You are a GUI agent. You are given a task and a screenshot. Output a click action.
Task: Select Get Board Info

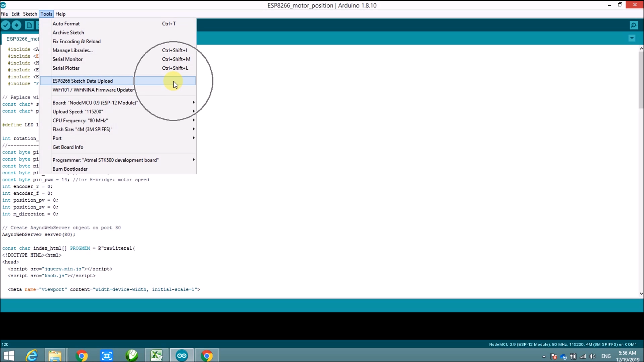coord(118,147)
